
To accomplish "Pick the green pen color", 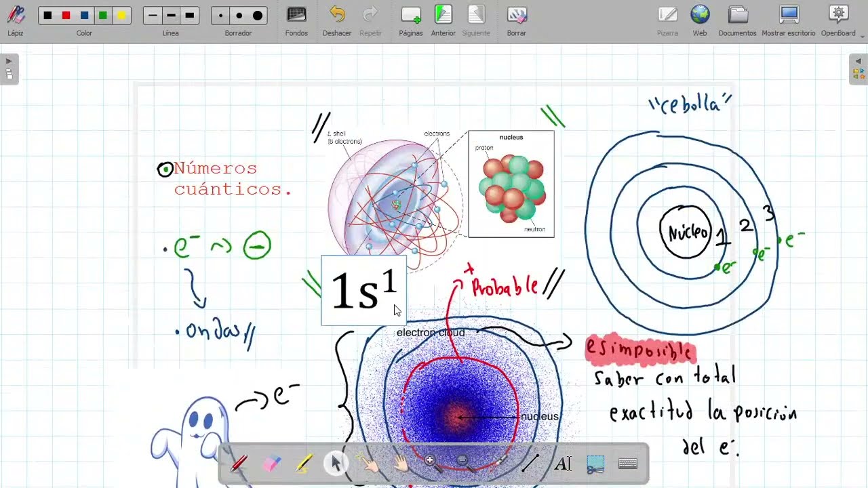I will 102,15.
